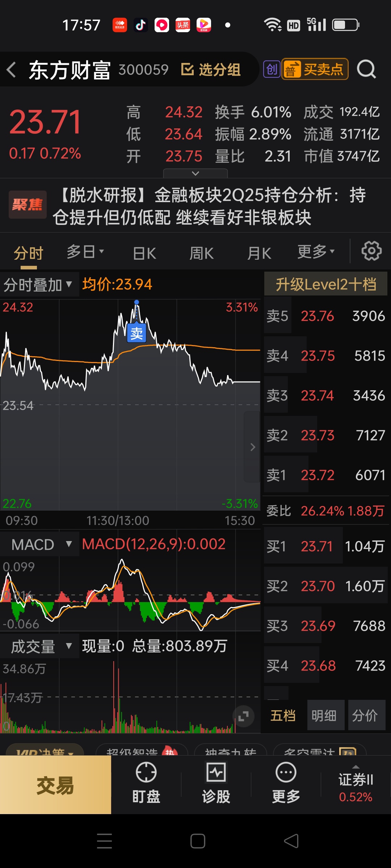Tap the 总量:803.89万 volume label
The width and height of the screenshot is (391, 868).
click(x=180, y=646)
